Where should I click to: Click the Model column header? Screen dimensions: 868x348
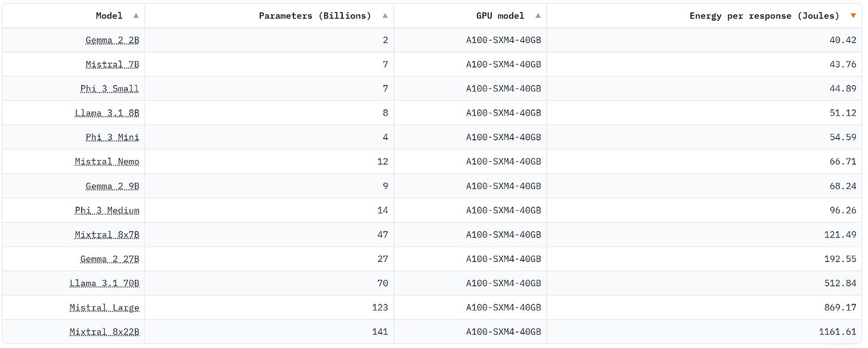[x=109, y=16]
